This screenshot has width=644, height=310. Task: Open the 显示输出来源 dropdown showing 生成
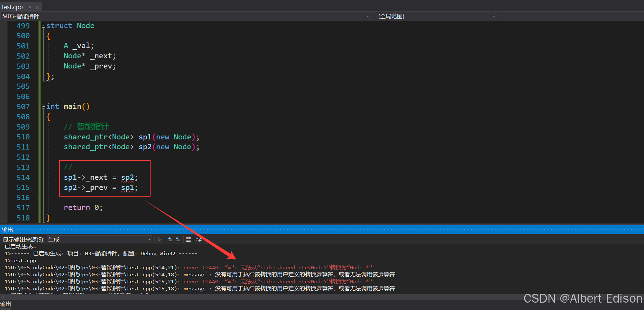99,239
